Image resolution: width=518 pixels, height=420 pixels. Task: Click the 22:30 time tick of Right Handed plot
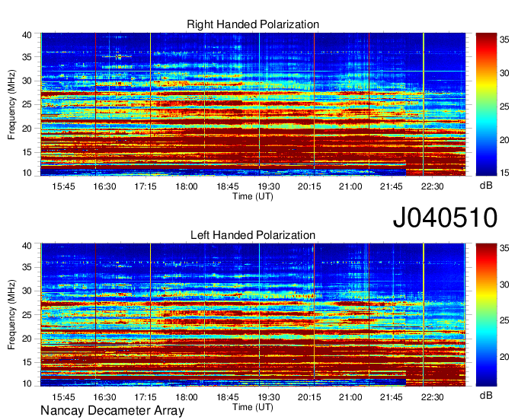click(433, 186)
